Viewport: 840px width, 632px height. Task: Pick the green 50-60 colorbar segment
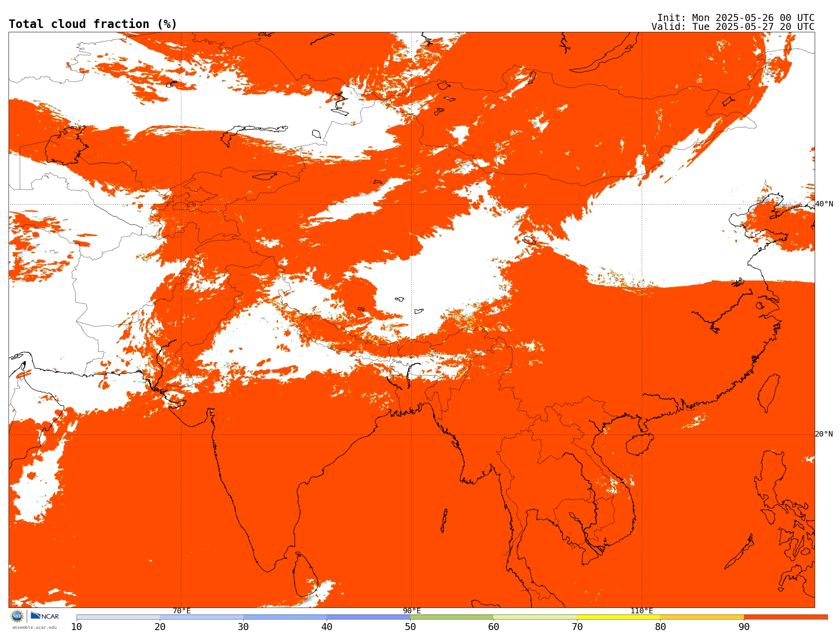pyautogui.click(x=452, y=617)
